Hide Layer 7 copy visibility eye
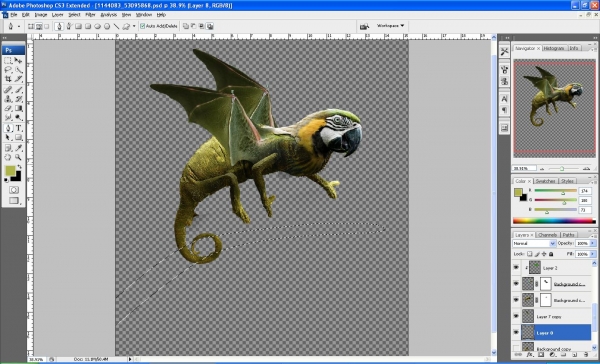Screen dimensions: 600x364 [x=516, y=316]
